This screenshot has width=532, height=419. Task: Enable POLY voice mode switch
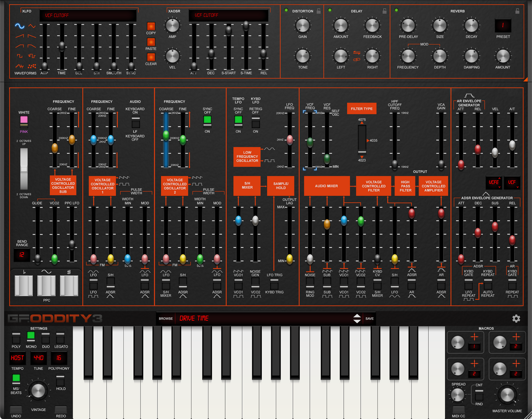coord(16,337)
